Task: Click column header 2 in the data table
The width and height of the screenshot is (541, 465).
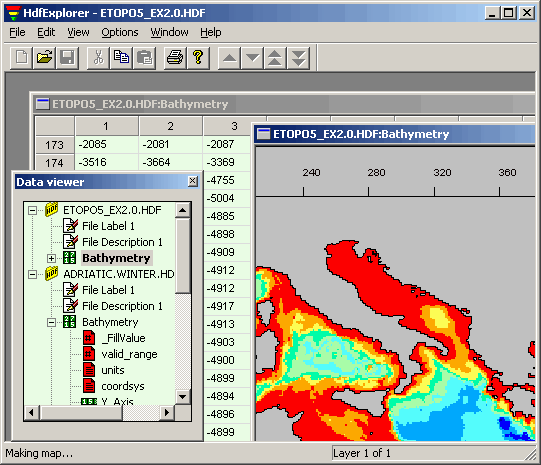Action: tap(170, 126)
